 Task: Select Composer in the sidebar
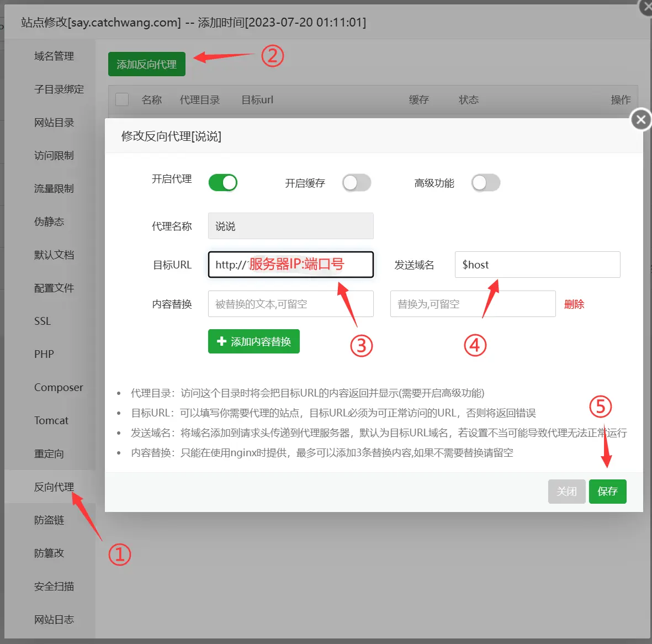pyautogui.click(x=59, y=387)
